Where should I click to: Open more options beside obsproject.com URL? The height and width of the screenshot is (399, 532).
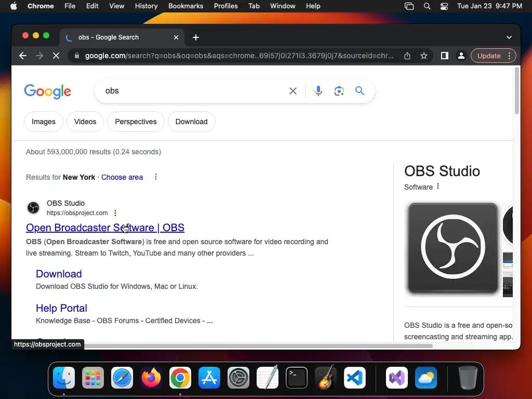click(115, 212)
